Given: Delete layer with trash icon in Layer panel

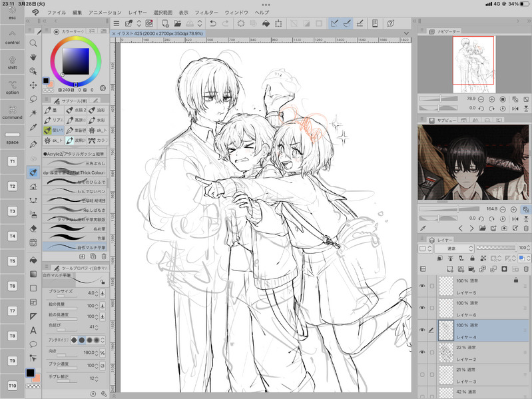Looking at the screenshot, I should 526,269.
